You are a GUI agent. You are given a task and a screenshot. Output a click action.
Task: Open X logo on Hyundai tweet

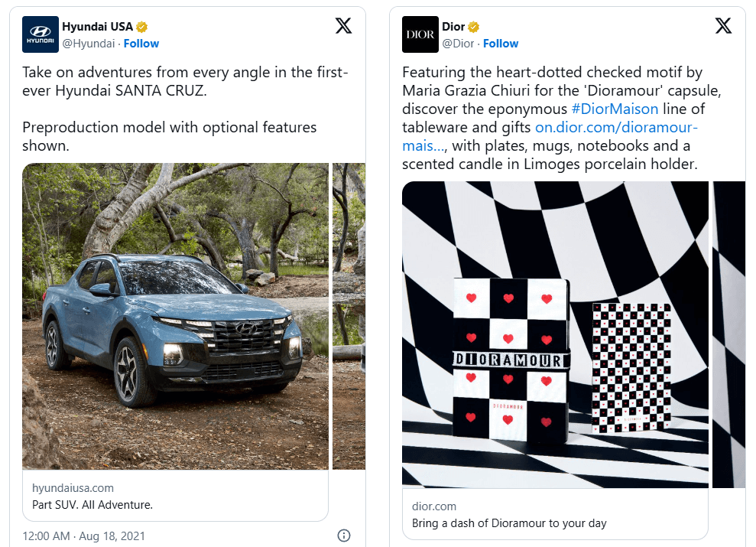pos(344,26)
